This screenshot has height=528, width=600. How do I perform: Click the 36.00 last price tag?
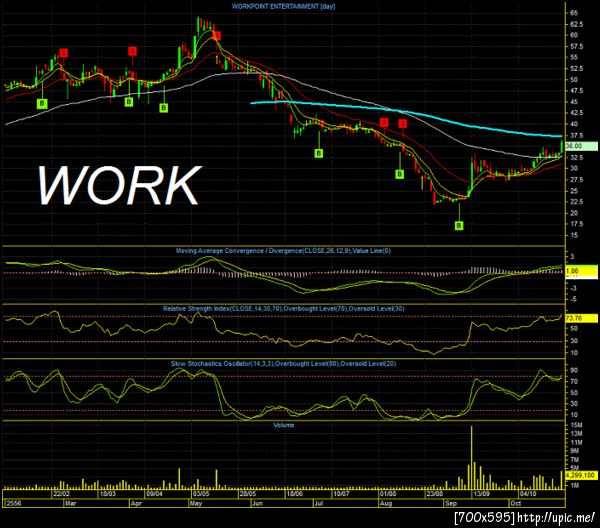tap(581, 146)
